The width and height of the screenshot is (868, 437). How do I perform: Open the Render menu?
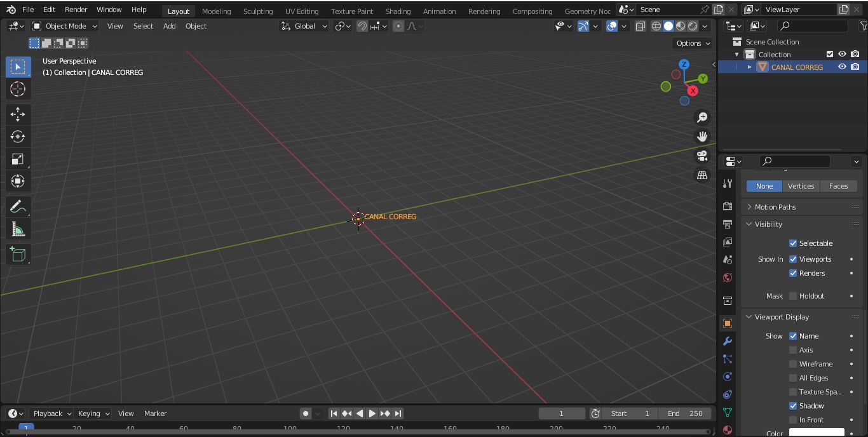click(76, 10)
